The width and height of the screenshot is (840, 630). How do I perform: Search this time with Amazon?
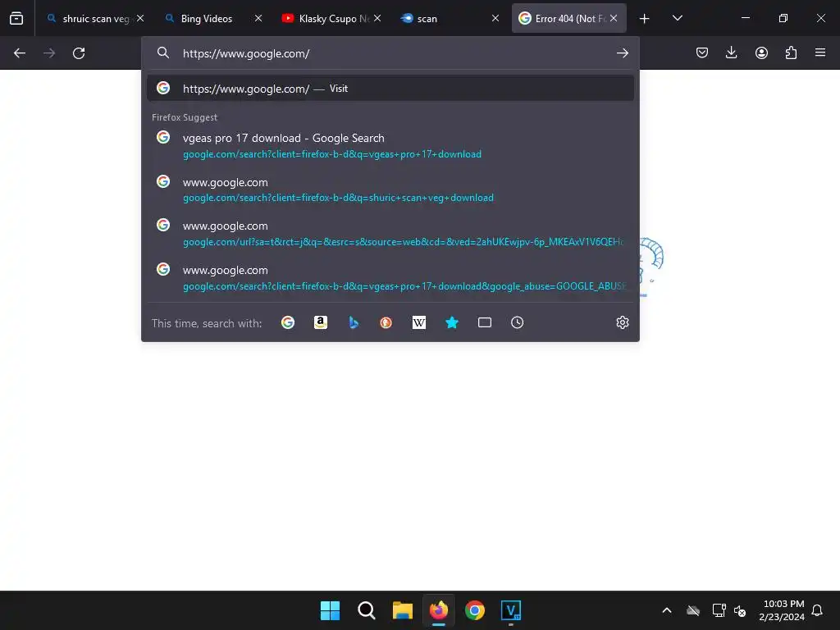321,322
